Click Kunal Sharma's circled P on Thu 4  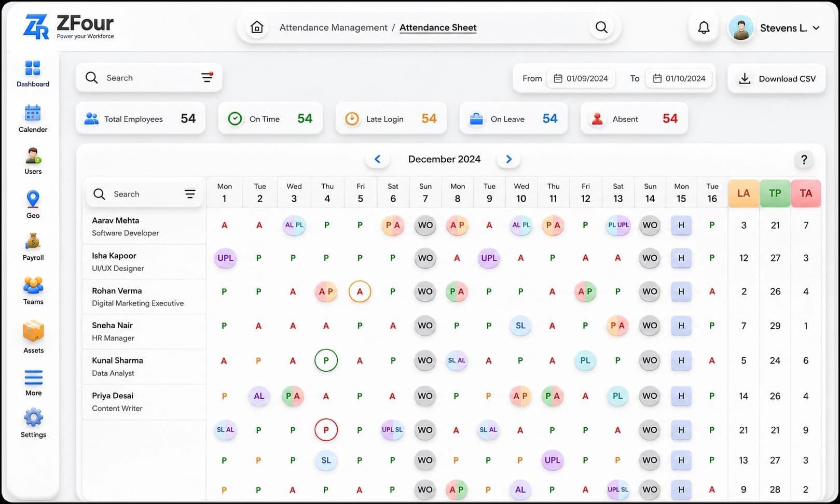tap(326, 360)
